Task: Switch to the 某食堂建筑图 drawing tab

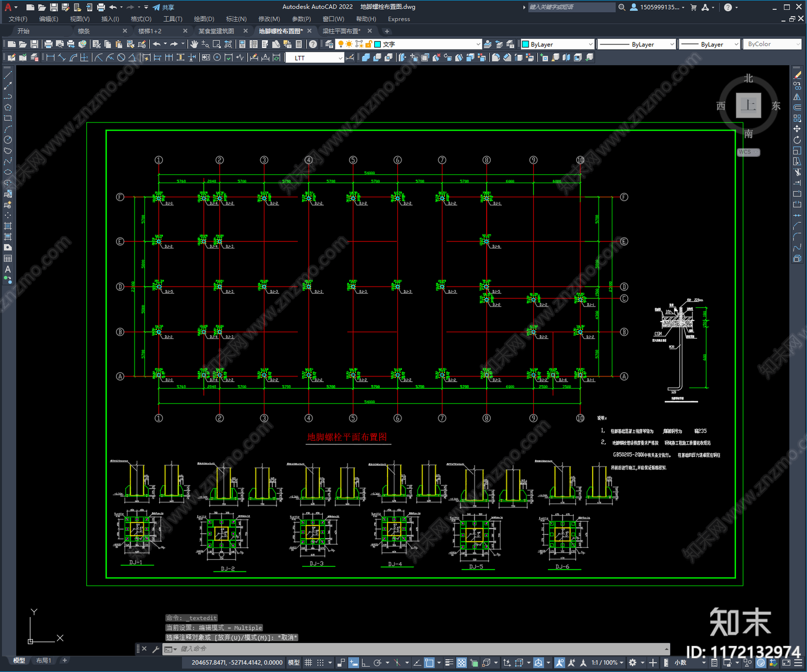Action: pyautogui.click(x=216, y=31)
